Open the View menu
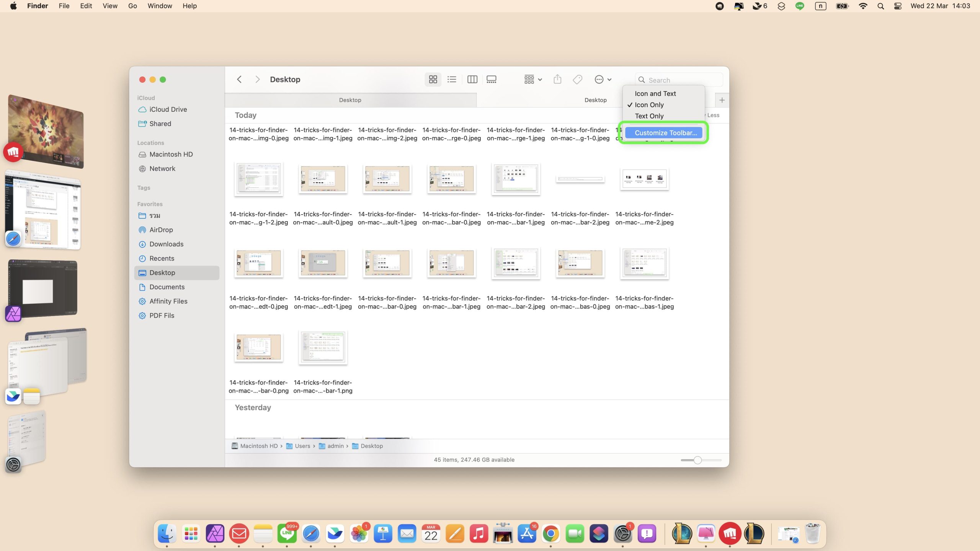The image size is (980, 551). (110, 6)
